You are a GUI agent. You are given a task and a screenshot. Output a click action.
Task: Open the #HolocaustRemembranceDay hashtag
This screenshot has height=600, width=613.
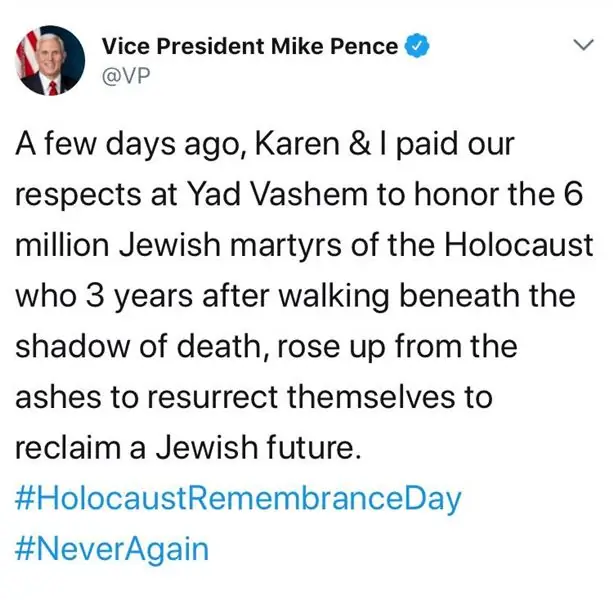point(238,498)
